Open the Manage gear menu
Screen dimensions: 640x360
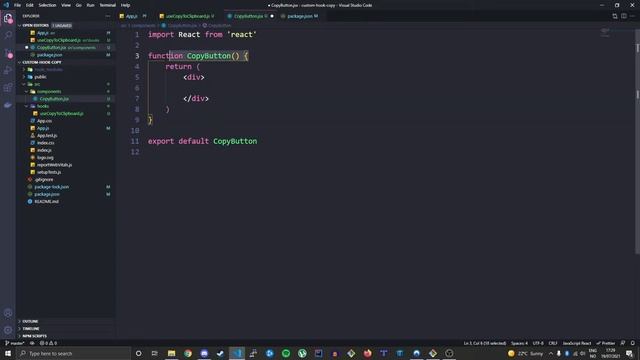tap(8, 330)
